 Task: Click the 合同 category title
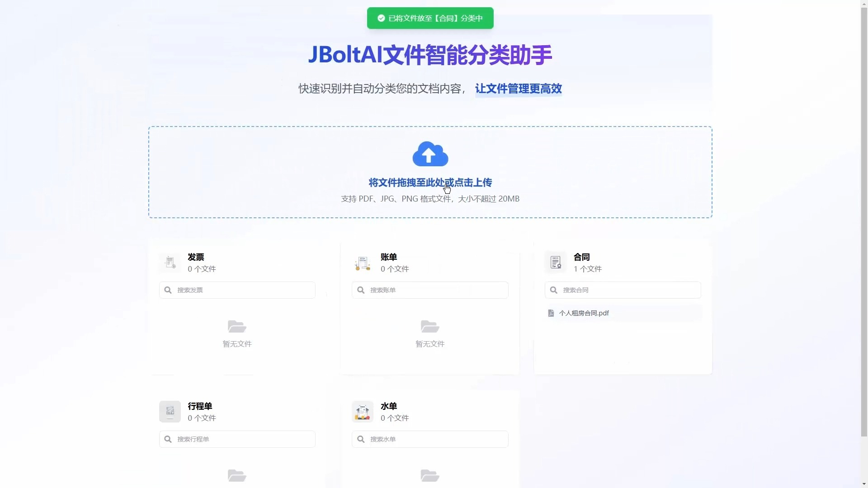click(582, 257)
